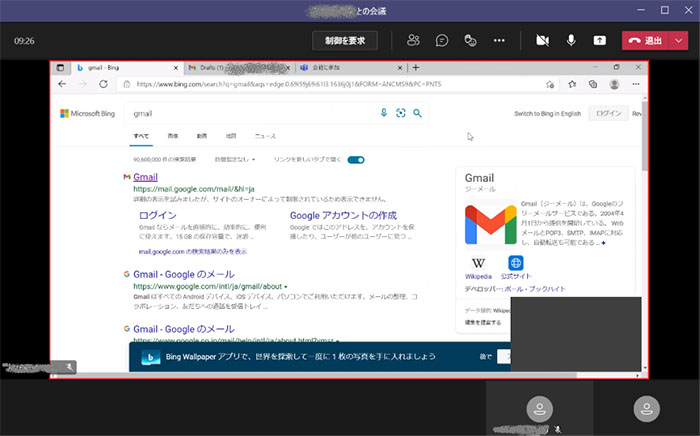The height and width of the screenshot is (436, 700).
Task: Open the Google アカウントの作成 link
Action: tap(345, 215)
